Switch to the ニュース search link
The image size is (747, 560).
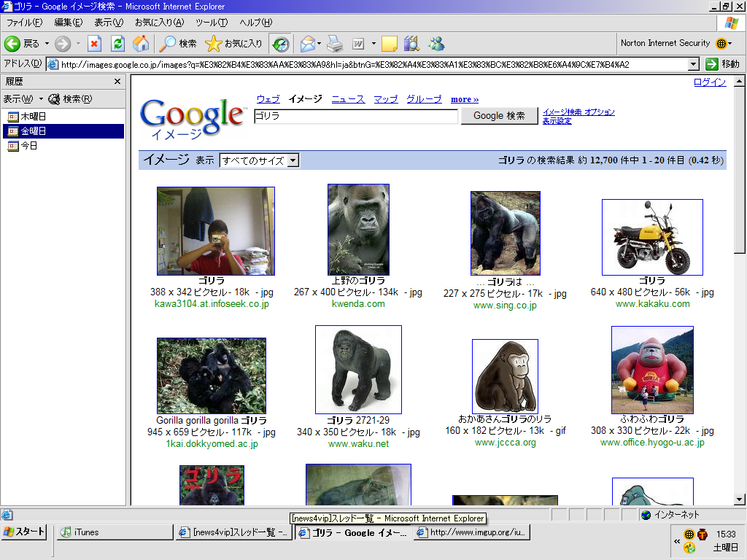pos(348,99)
